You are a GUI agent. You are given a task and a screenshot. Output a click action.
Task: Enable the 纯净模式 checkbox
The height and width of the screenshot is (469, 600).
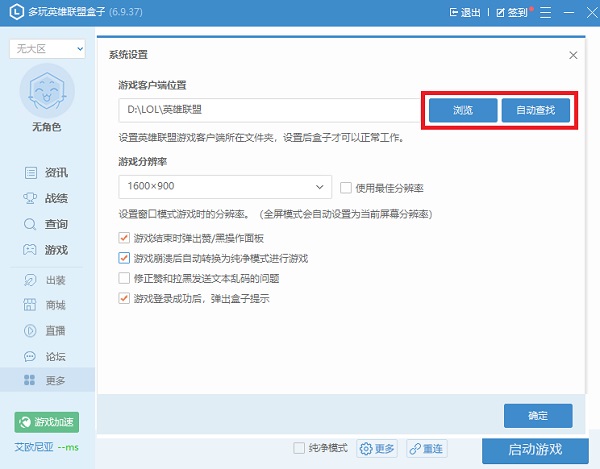(299, 448)
